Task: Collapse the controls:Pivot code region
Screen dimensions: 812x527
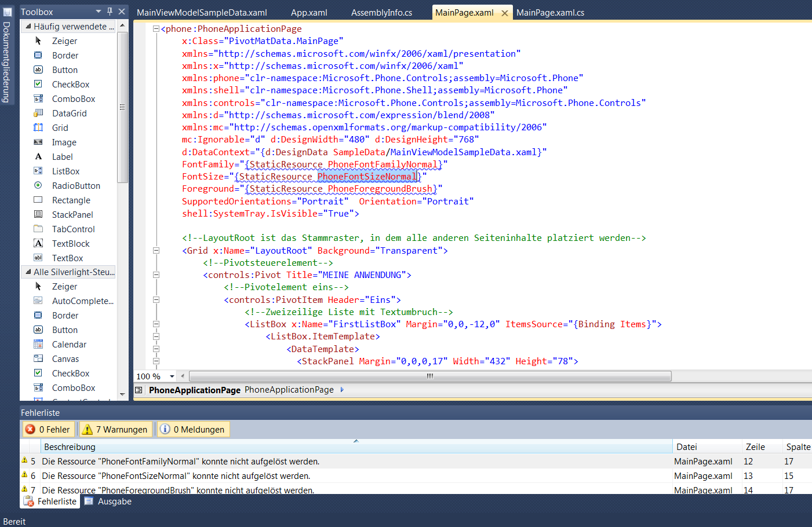Action: pyautogui.click(x=156, y=275)
